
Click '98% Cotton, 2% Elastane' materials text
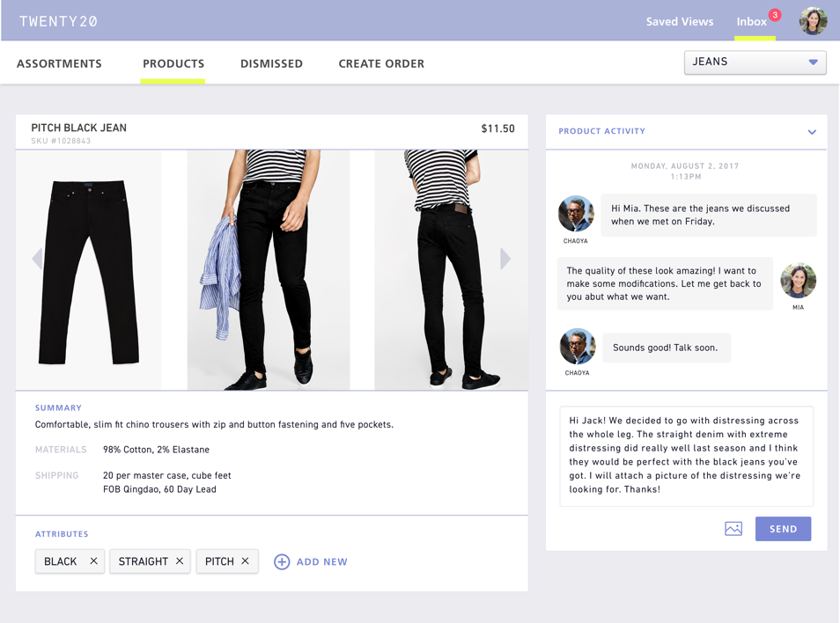pos(156,450)
